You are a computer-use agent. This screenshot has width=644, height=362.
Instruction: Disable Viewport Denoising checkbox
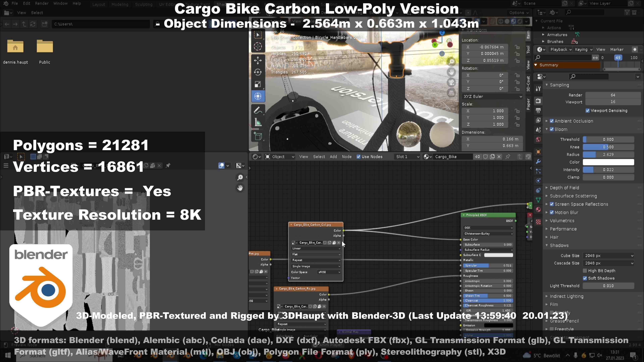tap(587, 111)
